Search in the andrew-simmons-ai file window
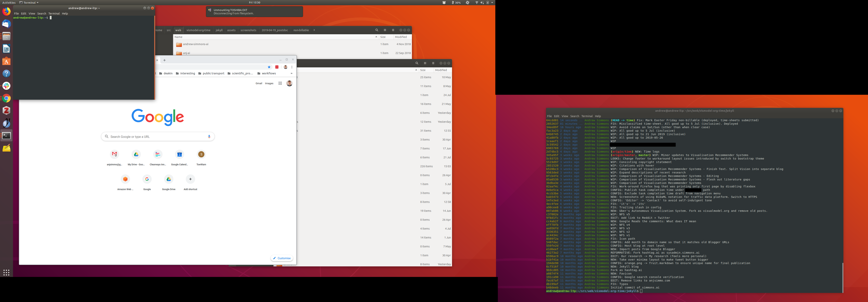The width and height of the screenshot is (868, 302). 377,30
